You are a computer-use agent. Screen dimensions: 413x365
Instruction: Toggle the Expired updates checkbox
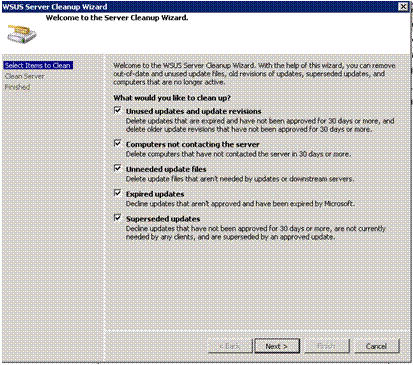coord(118,193)
